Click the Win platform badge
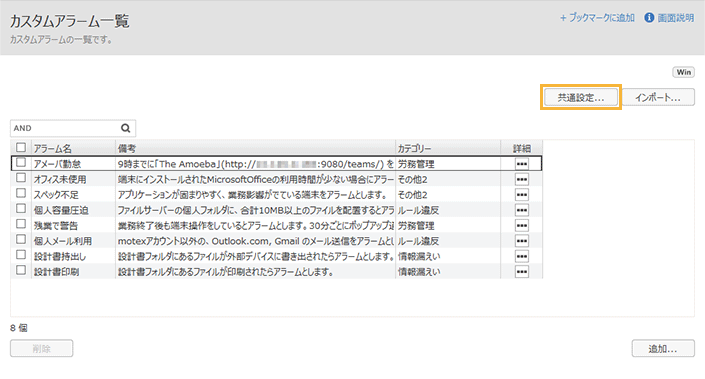Screen dimensions: 705x379 (x=684, y=72)
